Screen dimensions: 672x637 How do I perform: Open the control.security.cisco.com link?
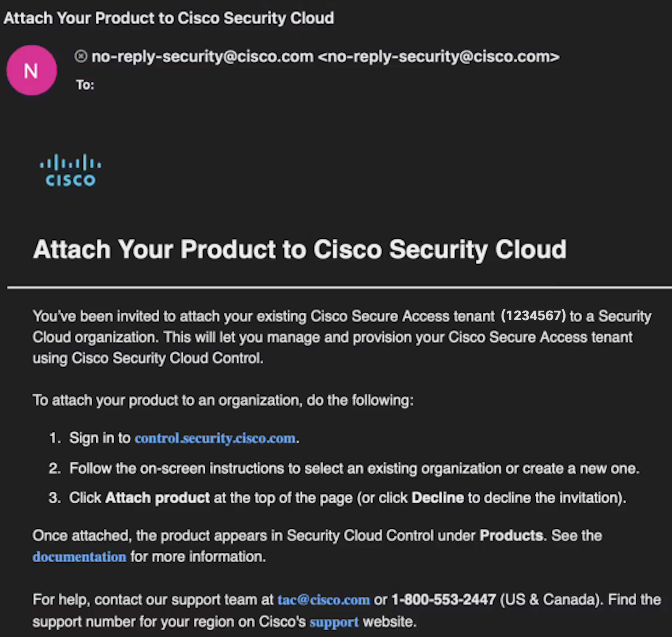click(215, 438)
